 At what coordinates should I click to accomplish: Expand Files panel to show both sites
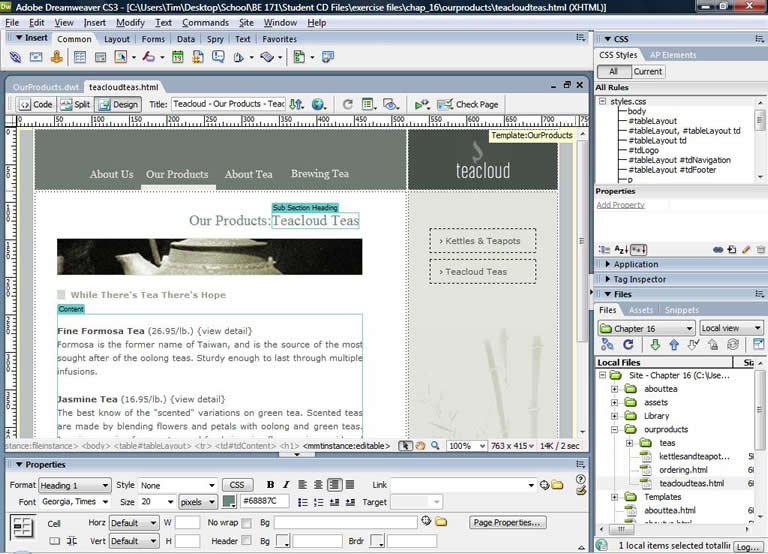(x=758, y=344)
